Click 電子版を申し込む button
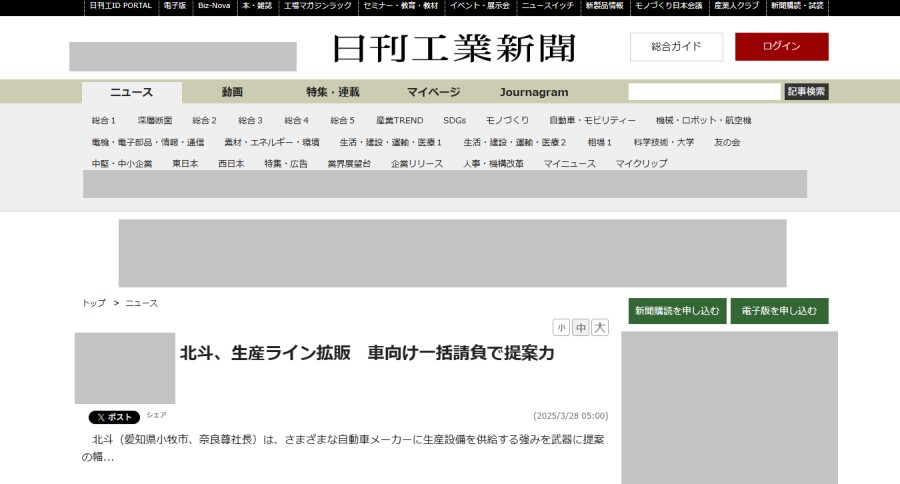 coord(779,311)
